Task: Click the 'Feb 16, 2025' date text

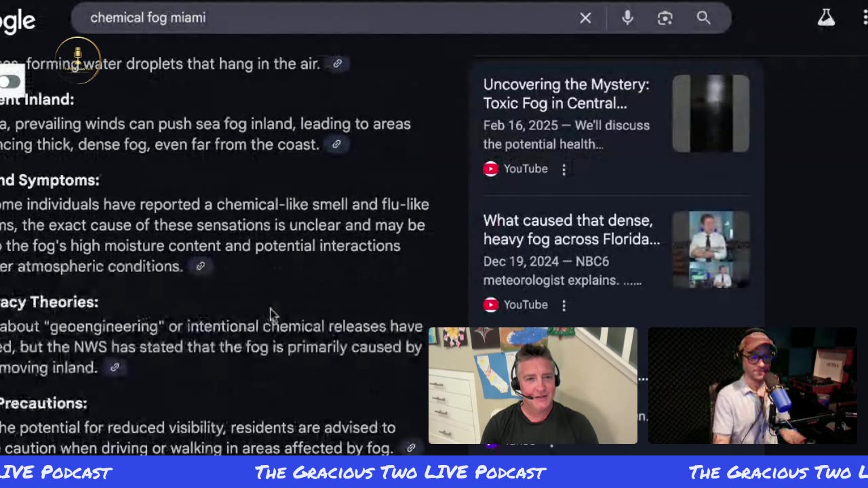Action: pyautogui.click(x=520, y=125)
